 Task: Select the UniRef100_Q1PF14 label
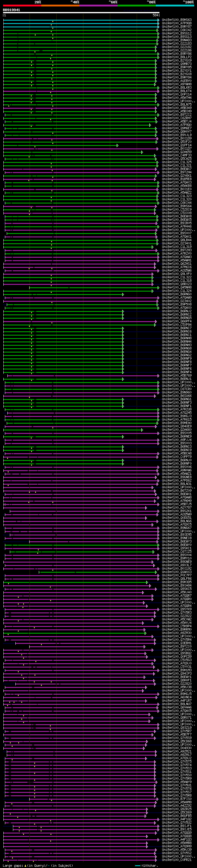click(x=177, y=145)
